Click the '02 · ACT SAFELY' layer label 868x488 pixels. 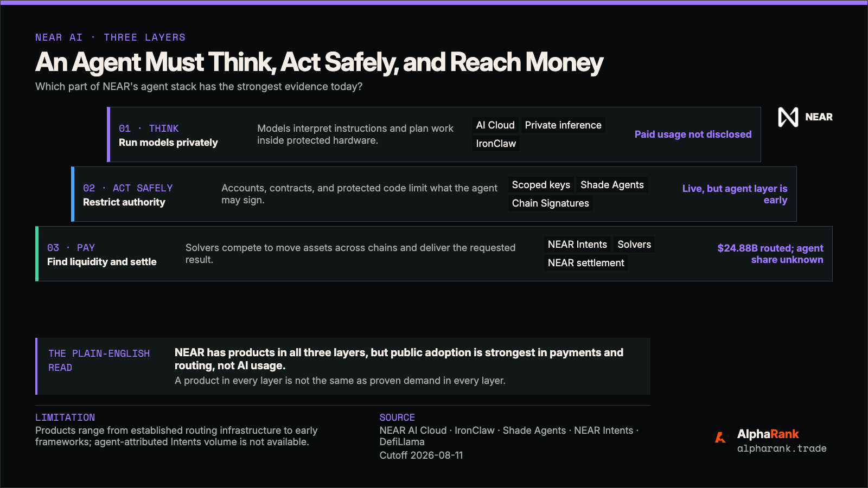tap(127, 188)
